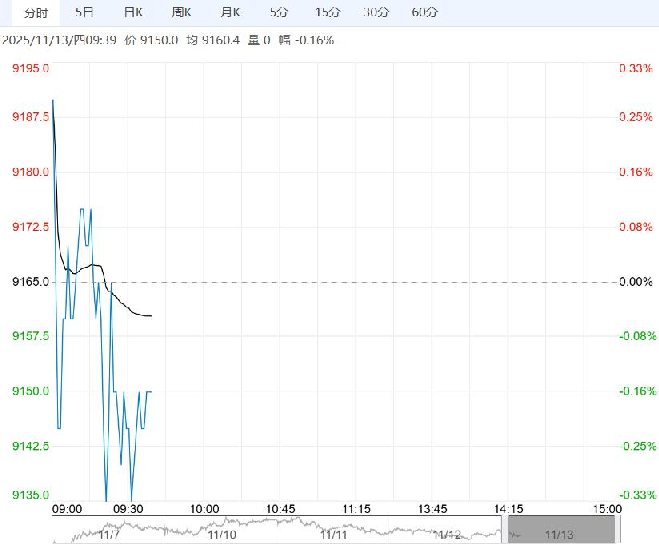Screen dimensions: 659x546
Task: Switch to 15分 interval chart
Action: [x=327, y=13]
